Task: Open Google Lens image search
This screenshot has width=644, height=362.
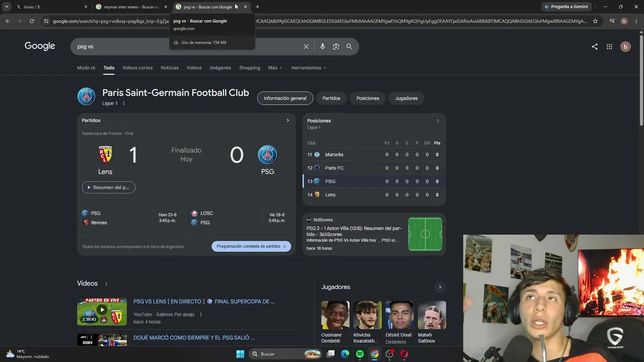Action: coord(336,46)
